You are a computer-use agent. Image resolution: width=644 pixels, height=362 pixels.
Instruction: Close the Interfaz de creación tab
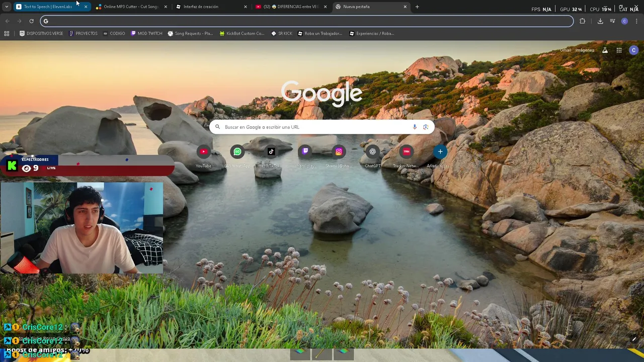click(x=246, y=7)
